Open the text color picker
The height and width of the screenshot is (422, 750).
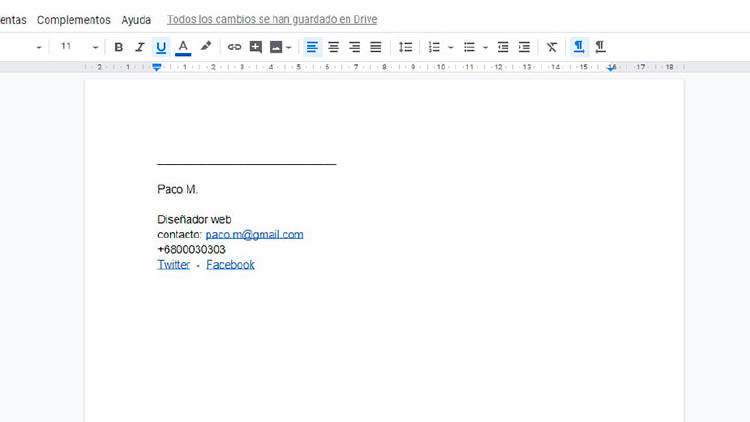(x=183, y=47)
